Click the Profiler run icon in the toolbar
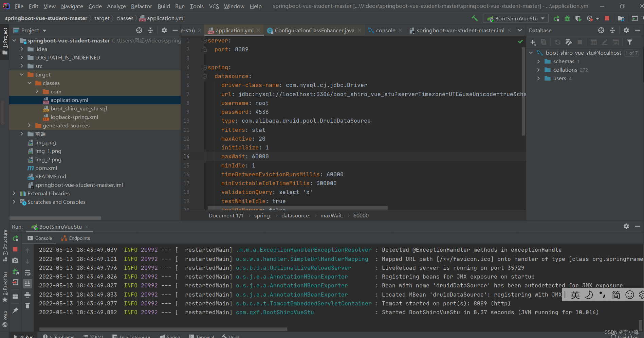 [x=590, y=18]
